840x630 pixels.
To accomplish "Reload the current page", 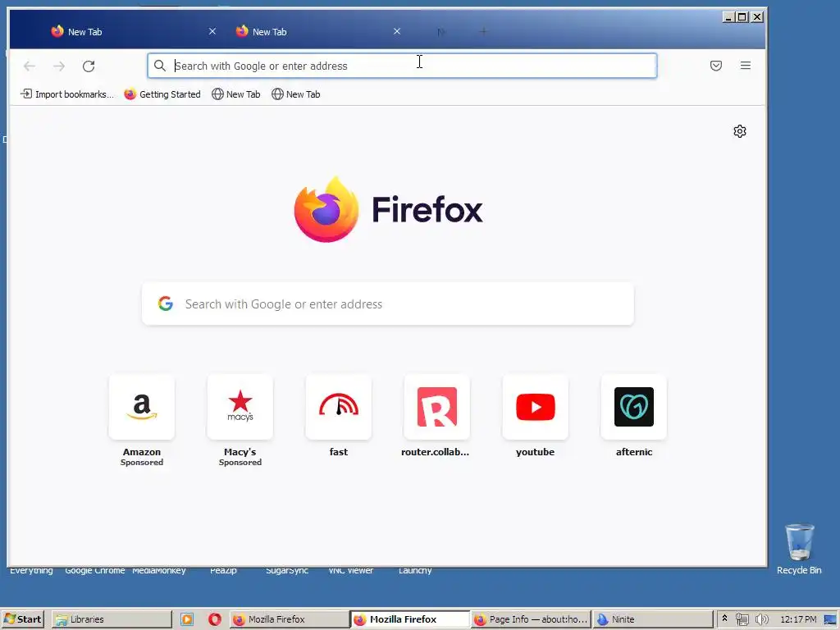I will tap(89, 66).
